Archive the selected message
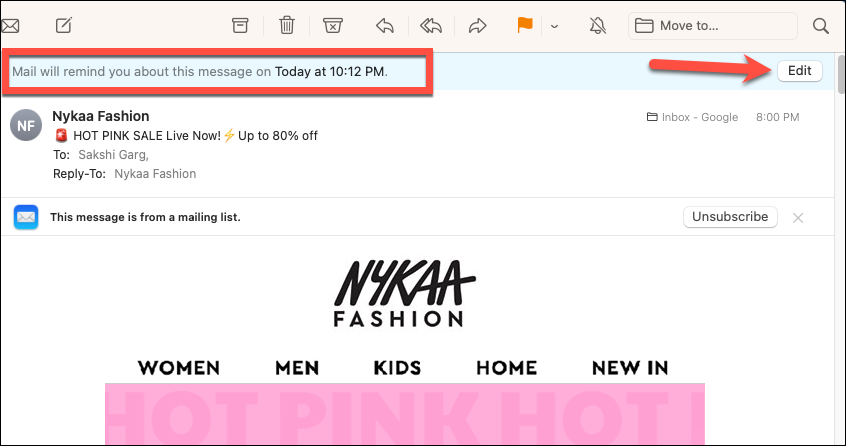The width and height of the screenshot is (846, 446). coord(240,25)
